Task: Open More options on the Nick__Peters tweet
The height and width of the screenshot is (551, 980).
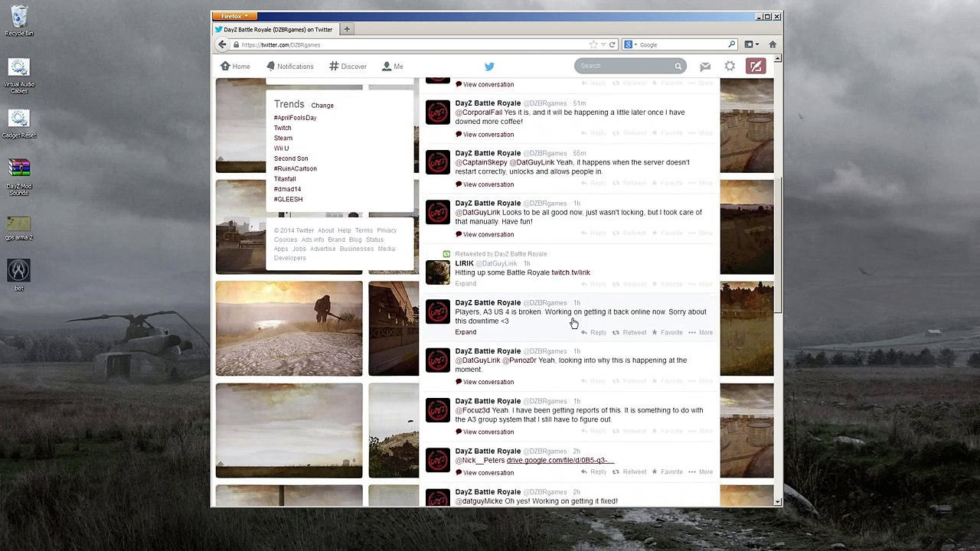Action: [701, 472]
